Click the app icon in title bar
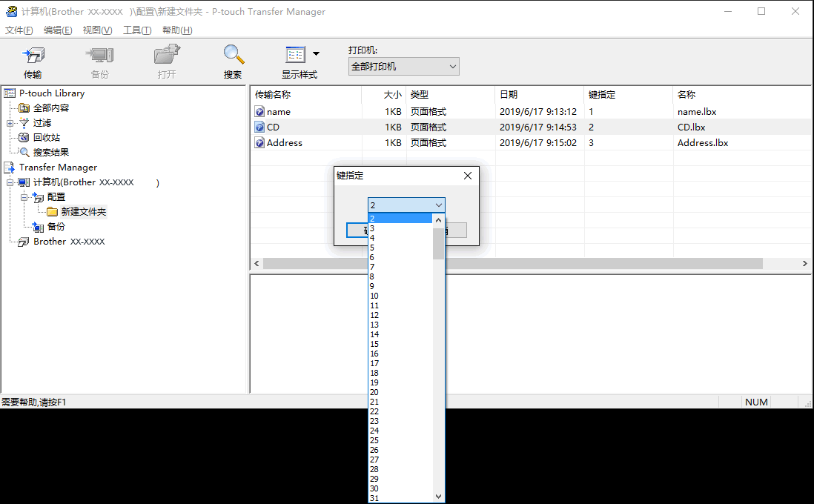The image size is (814, 504). pyautogui.click(x=11, y=11)
